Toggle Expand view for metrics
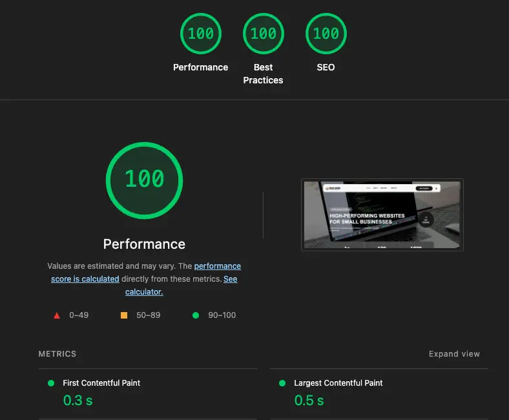The width and height of the screenshot is (509, 420). click(454, 354)
